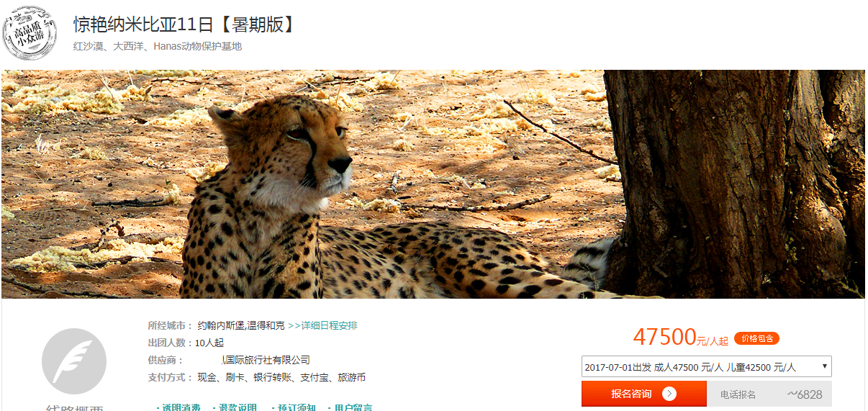Select the 2017-07-01出发 departure option box
Image resolution: width=868 pixels, height=411 pixels.
coord(707,366)
